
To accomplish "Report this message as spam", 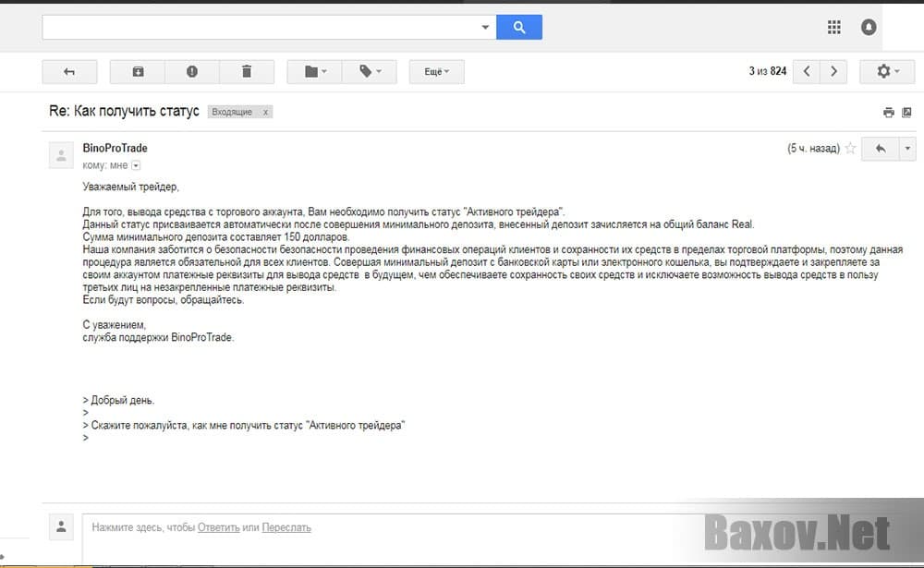I will point(192,71).
